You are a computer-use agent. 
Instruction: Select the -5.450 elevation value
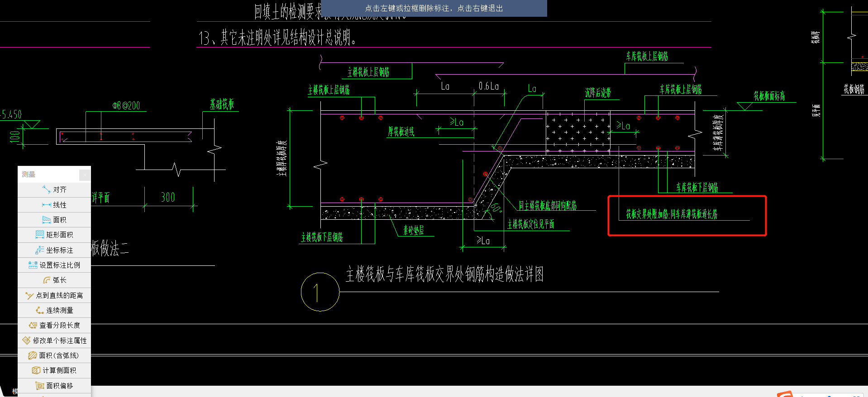(x=11, y=114)
